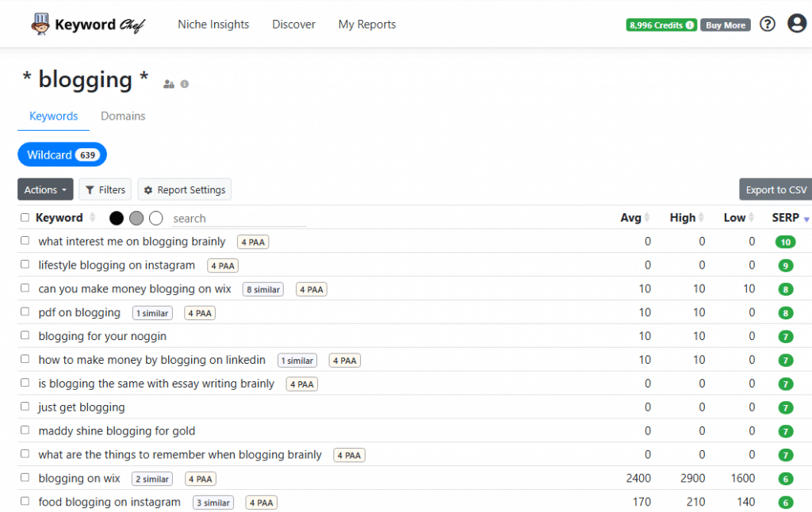Sort by the Low column arrows
This screenshot has height=512, width=812.
751,217
